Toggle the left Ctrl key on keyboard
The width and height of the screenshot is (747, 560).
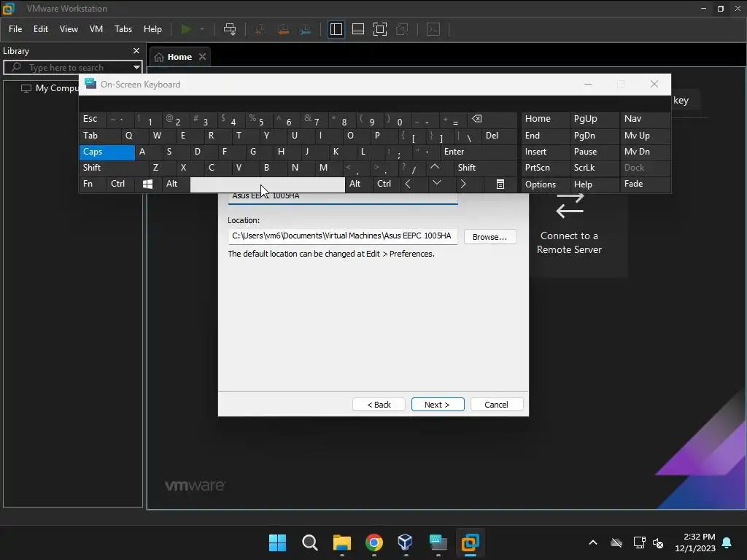pos(120,184)
